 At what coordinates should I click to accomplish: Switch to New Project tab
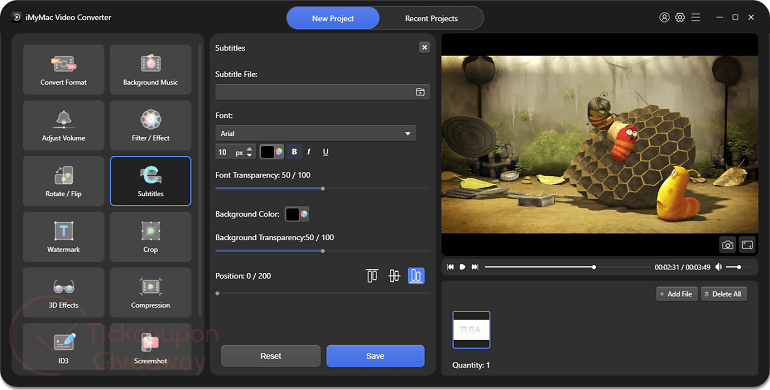point(333,18)
